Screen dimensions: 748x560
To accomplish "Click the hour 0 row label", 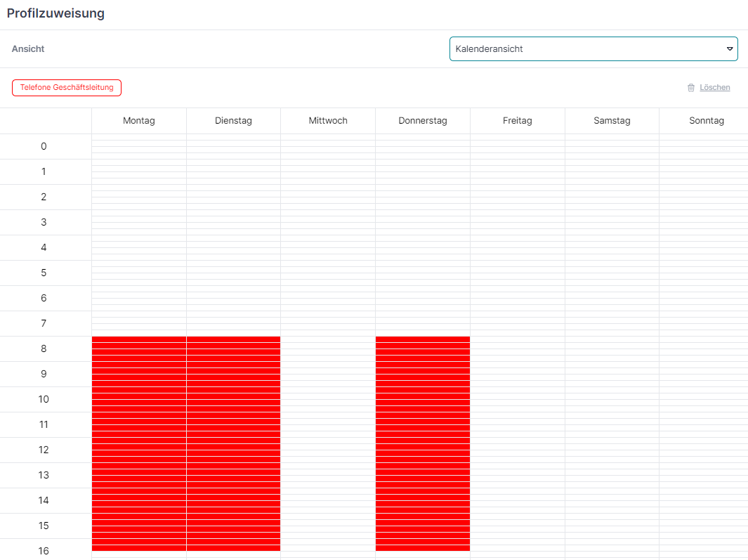I will pyautogui.click(x=44, y=147).
